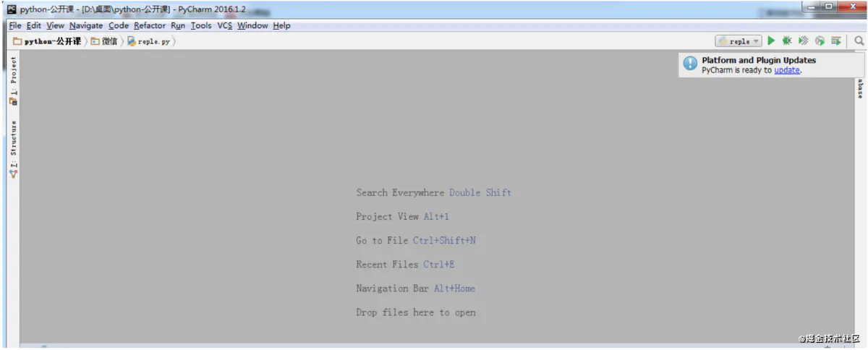Run the reple configuration with green play icon
Viewport: 868px width, 350px height.
(771, 41)
